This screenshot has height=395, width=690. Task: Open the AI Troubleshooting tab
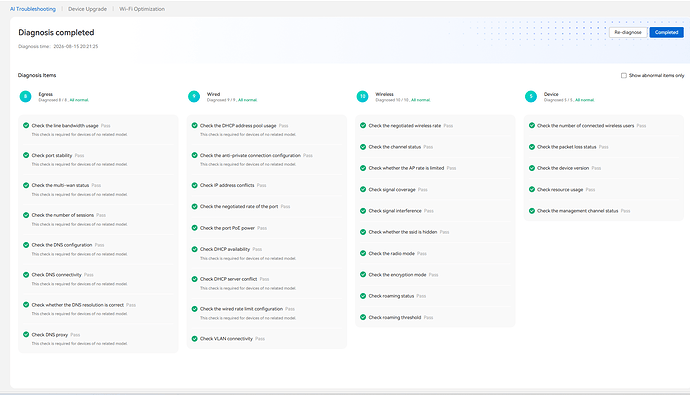(33, 9)
